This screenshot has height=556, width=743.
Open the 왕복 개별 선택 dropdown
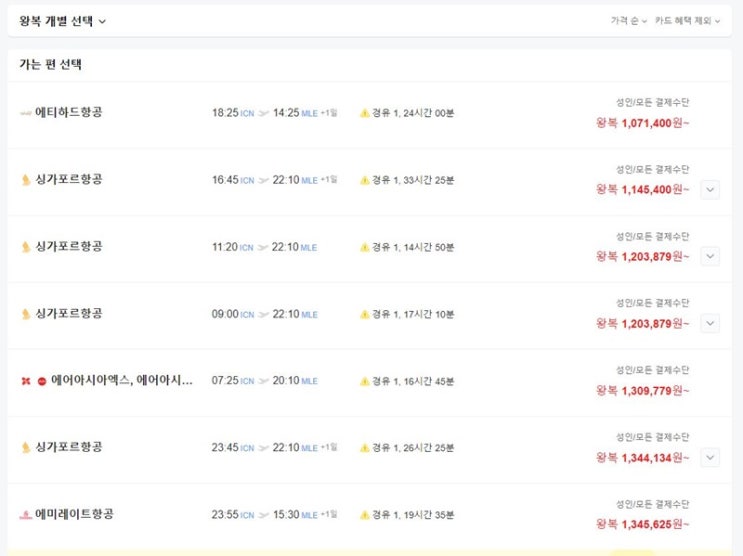coord(63,20)
